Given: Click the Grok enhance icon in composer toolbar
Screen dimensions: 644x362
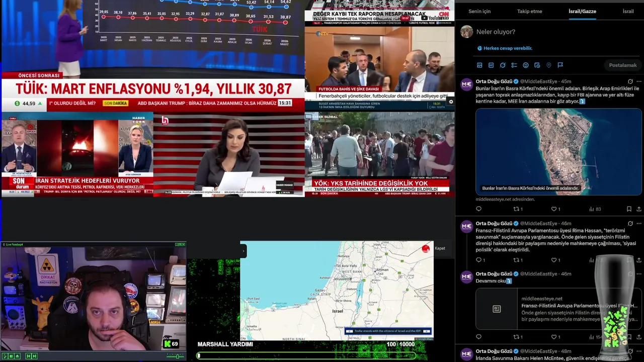Looking at the screenshot, I should coord(503,65).
